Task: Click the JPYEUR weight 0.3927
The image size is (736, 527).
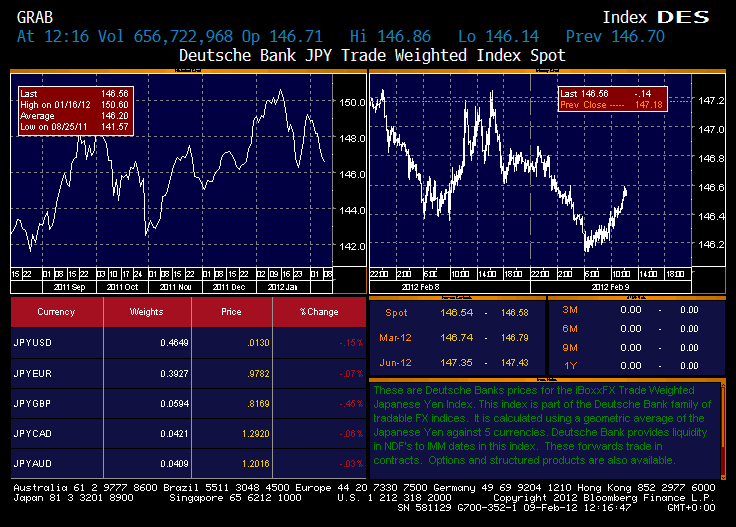Action: [174, 374]
